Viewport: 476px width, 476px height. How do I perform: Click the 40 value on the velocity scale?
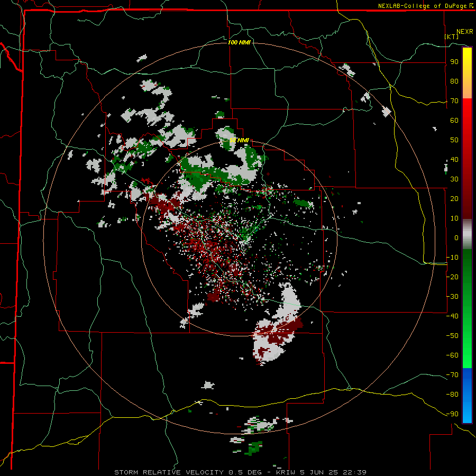click(454, 159)
